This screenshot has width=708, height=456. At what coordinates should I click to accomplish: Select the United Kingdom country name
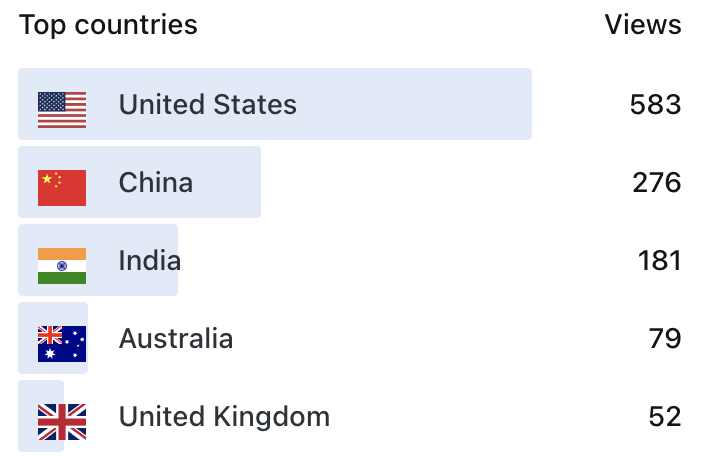224,416
